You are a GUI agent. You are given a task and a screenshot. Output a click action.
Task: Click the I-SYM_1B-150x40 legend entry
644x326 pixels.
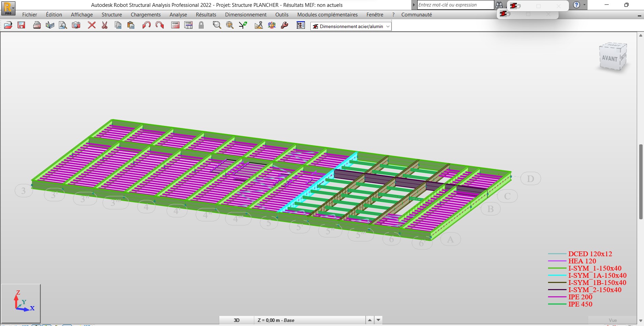tap(597, 283)
